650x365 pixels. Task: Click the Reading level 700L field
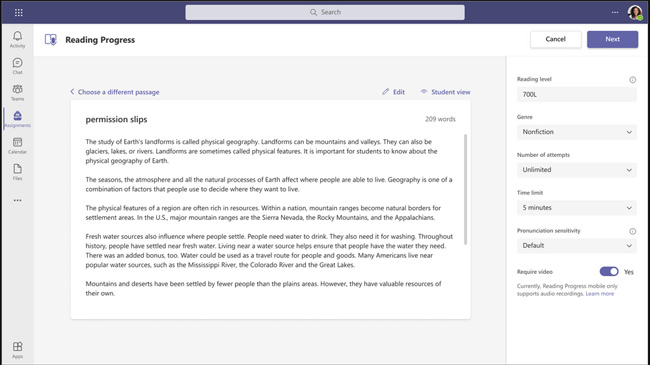point(577,95)
